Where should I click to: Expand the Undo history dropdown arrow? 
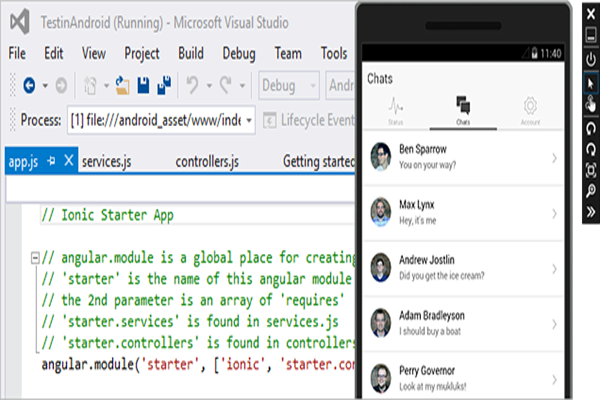[x=209, y=85]
